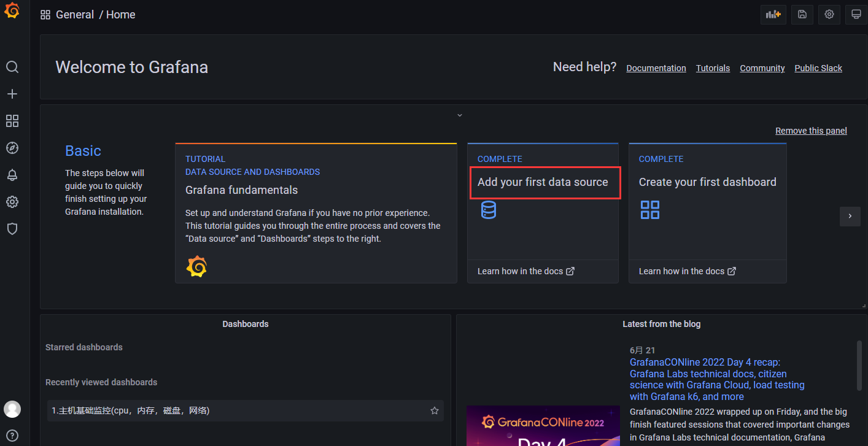Star the 主机基础监控 dashboard
Image resolution: width=868 pixels, height=446 pixels.
click(x=435, y=410)
